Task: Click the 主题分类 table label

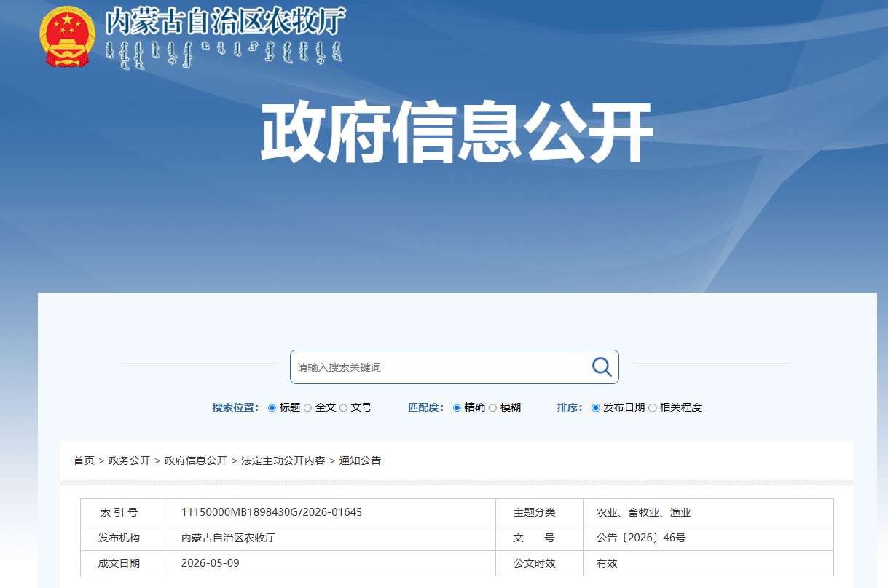Action: tap(534, 512)
